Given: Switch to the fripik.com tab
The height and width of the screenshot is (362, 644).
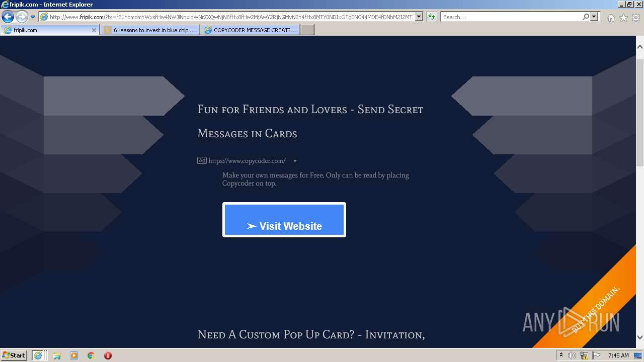Looking at the screenshot, I should 50,30.
